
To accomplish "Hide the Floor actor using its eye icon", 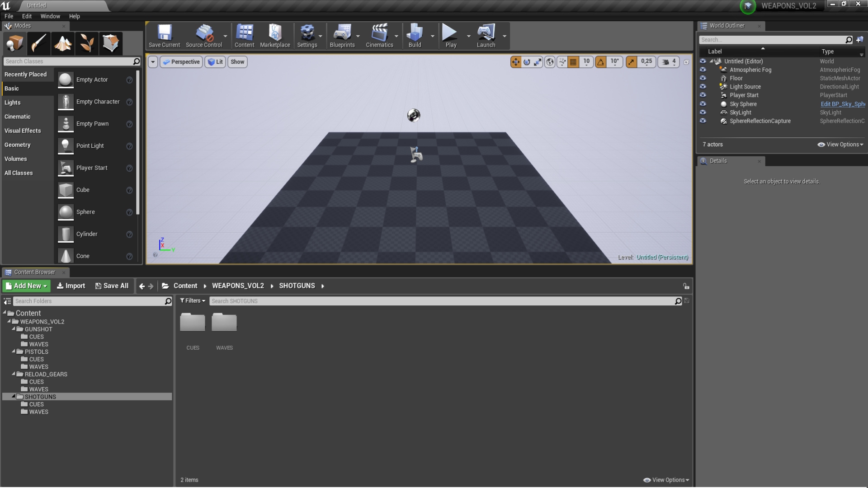I will point(703,78).
